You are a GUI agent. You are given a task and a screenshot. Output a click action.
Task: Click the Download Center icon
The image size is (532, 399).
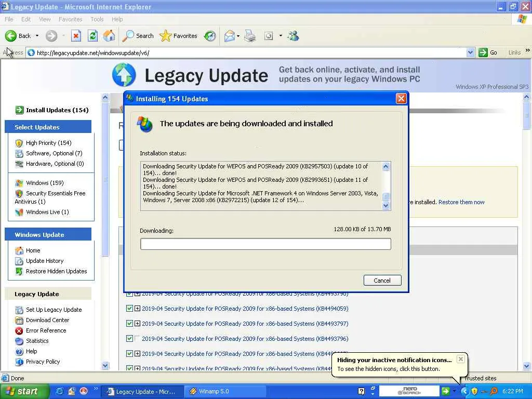[19, 320]
